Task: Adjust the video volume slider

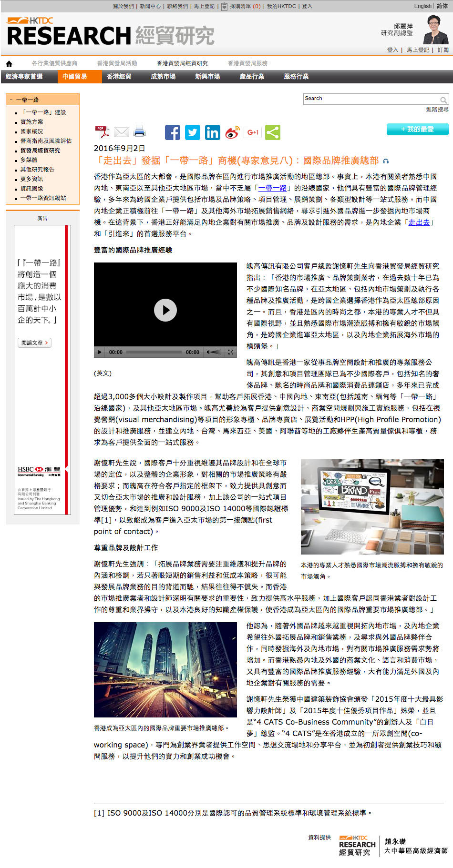Action: click(x=216, y=352)
